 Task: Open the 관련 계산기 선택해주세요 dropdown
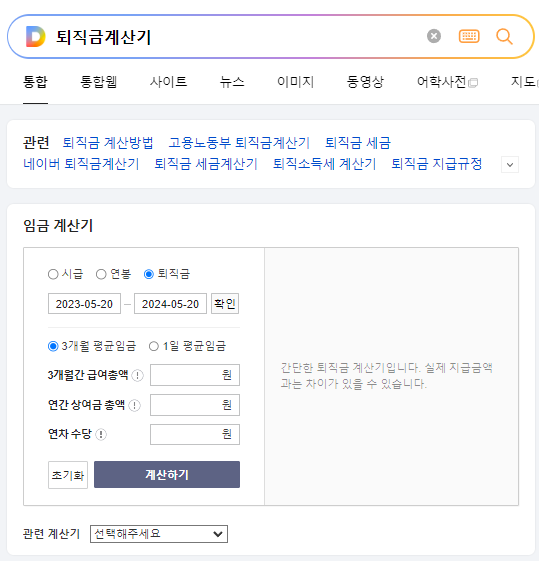tap(159, 534)
